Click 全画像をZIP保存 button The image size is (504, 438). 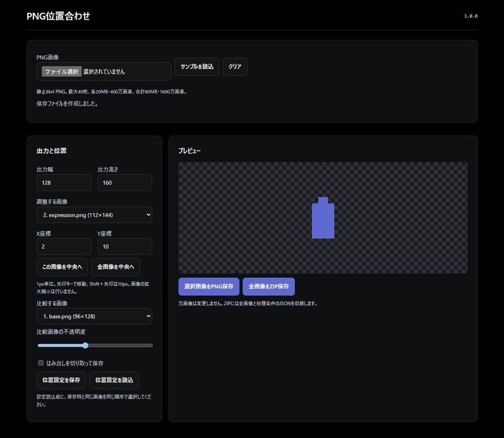(x=269, y=286)
